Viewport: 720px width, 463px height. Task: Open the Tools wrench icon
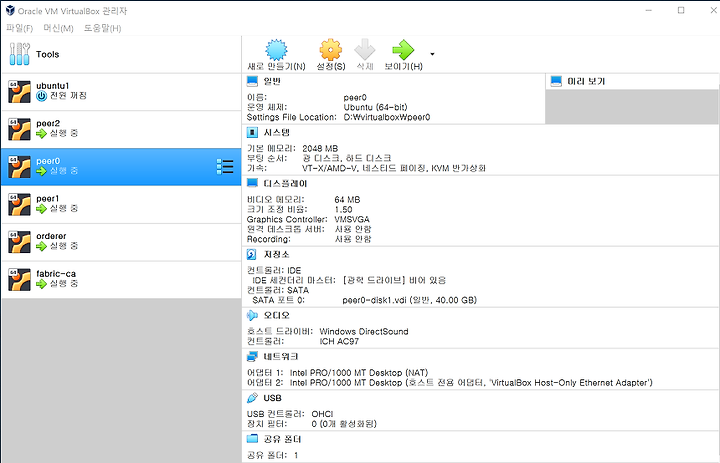tap(19, 54)
